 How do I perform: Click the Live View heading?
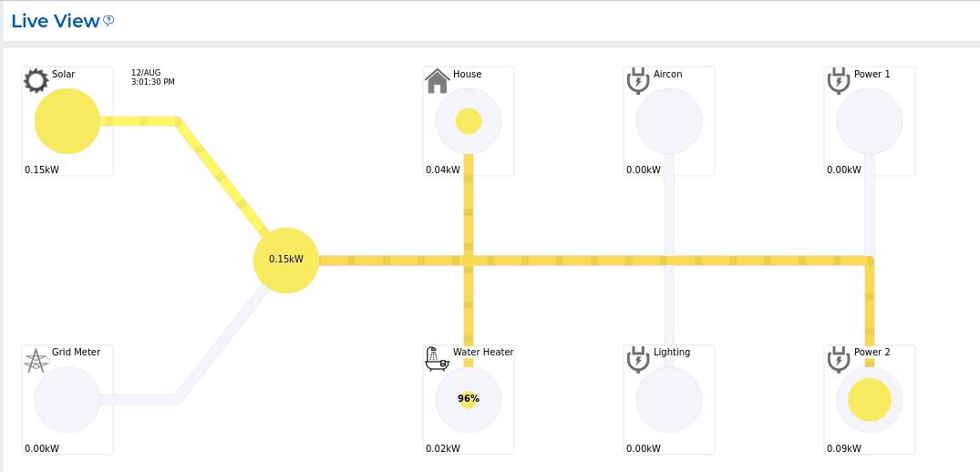click(55, 21)
